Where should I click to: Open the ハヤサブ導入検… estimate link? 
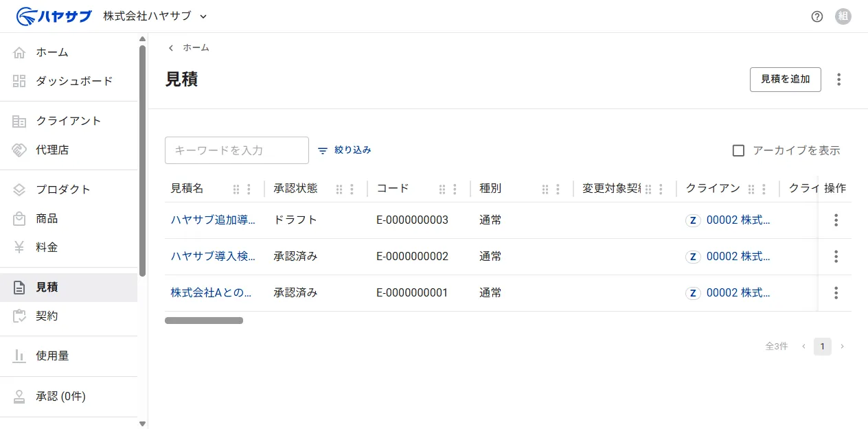(214, 257)
